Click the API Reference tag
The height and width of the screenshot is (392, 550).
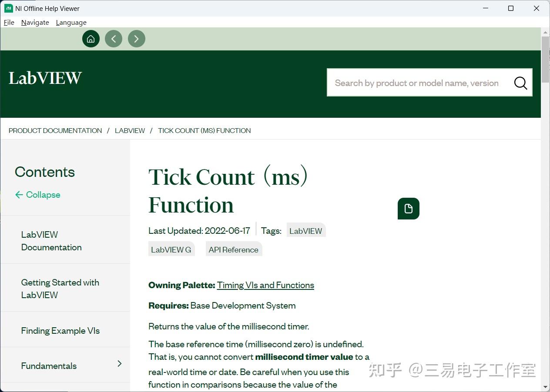(x=234, y=249)
